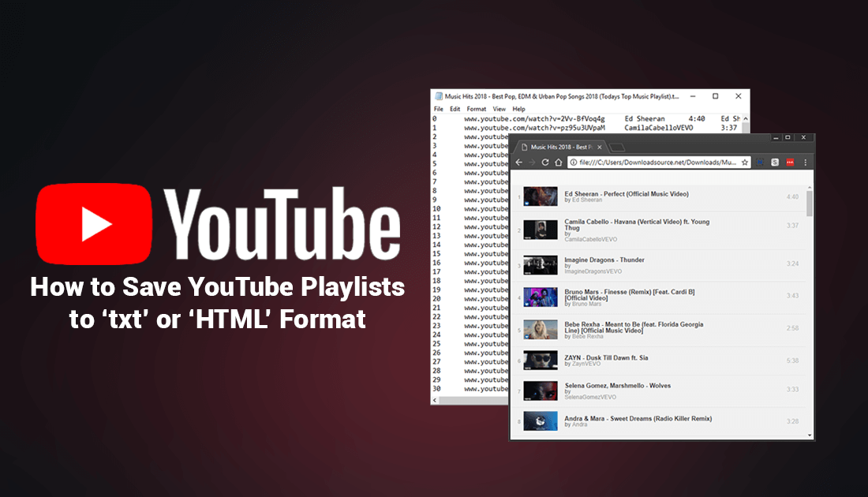The height and width of the screenshot is (497, 868).
Task: Maximize the Chrome window
Action: coord(788,137)
